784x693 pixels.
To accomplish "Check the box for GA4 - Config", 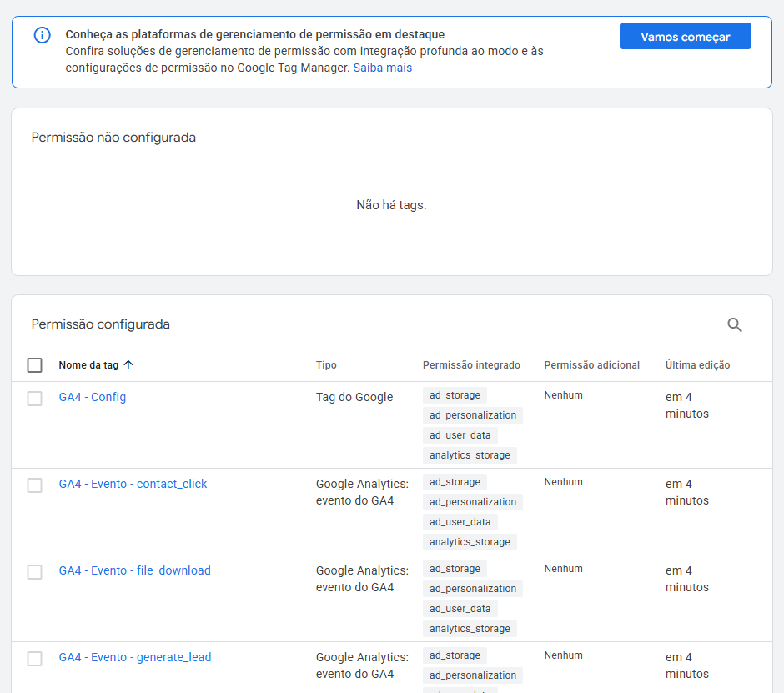I will (34, 399).
